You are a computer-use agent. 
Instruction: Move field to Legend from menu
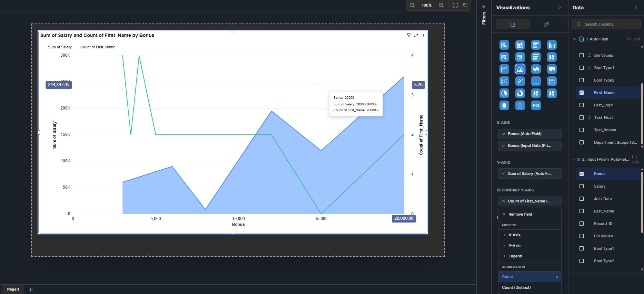pyautogui.click(x=515, y=256)
